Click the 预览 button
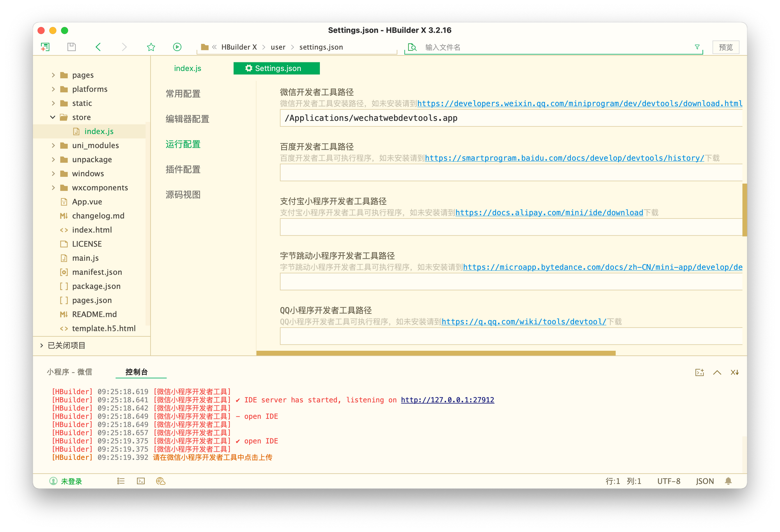 pos(725,47)
